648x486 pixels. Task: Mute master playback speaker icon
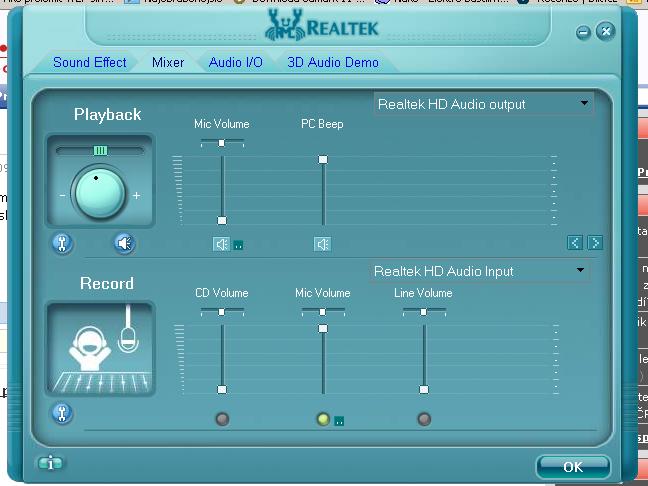[x=124, y=243]
